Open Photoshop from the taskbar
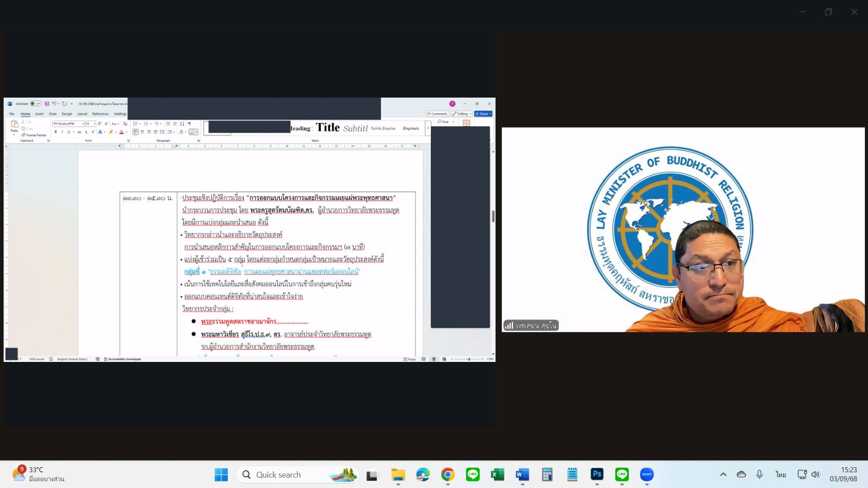This screenshot has height=488, width=868. coord(597,475)
